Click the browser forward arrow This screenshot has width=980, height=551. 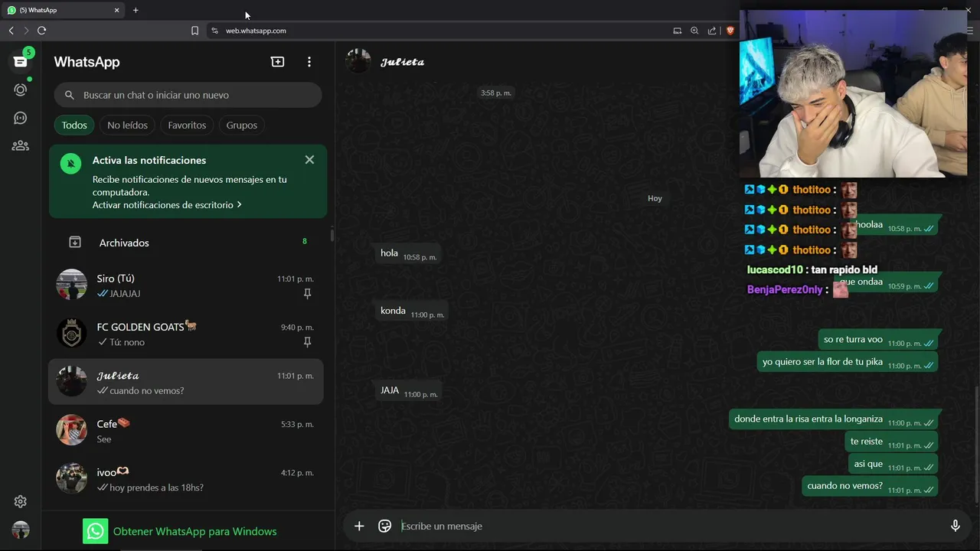pyautogui.click(x=26, y=31)
